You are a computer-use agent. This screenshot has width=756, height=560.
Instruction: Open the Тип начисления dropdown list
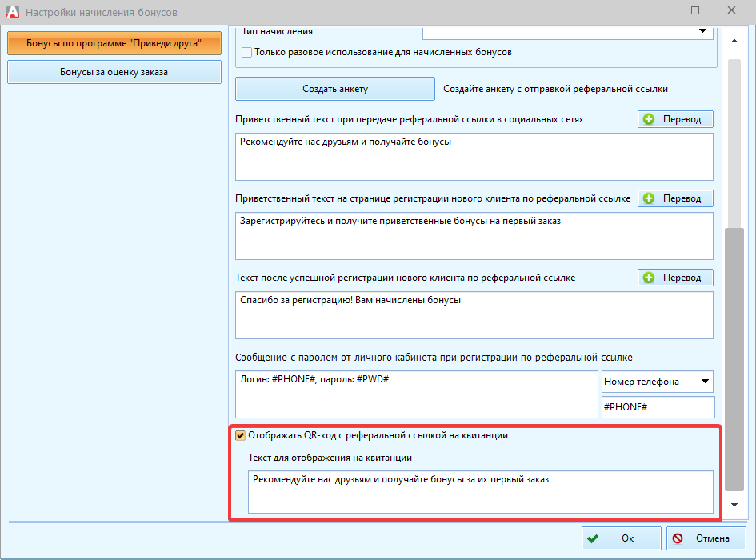coord(703,31)
